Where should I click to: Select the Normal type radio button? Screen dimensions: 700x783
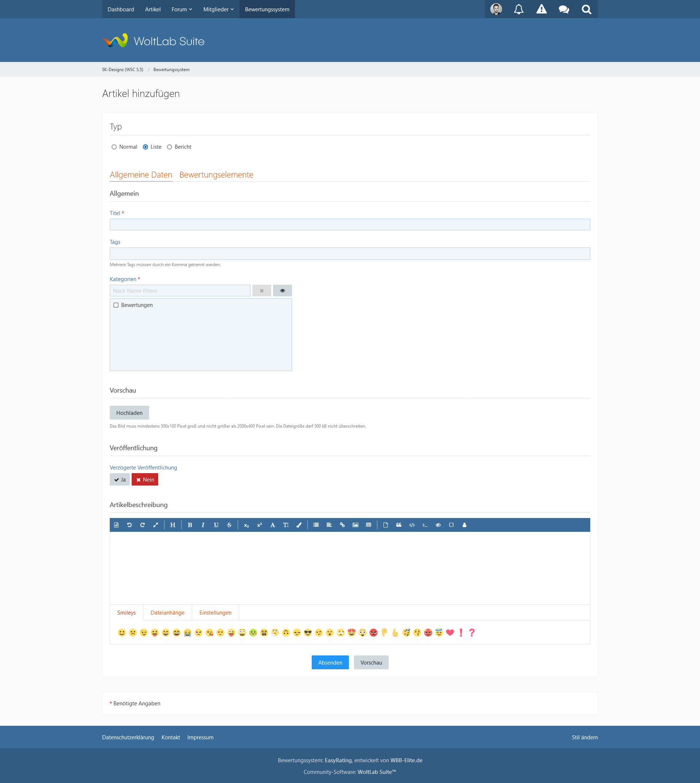coord(114,147)
